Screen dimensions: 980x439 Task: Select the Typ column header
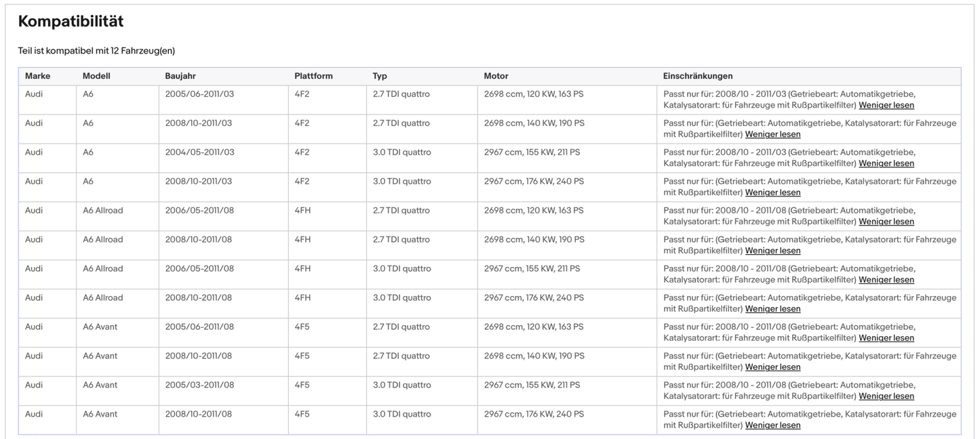[380, 77]
